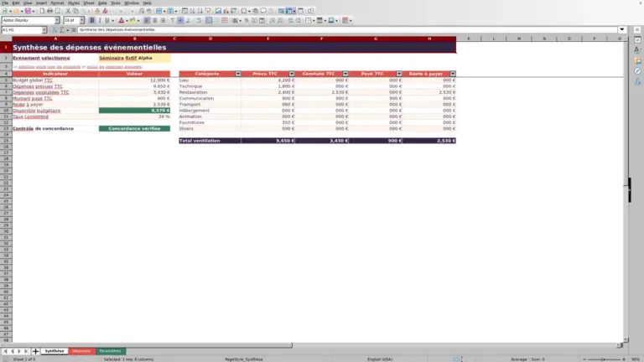Open the Name Box dropdown
This screenshot has width=644, height=362.
[44, 30]
